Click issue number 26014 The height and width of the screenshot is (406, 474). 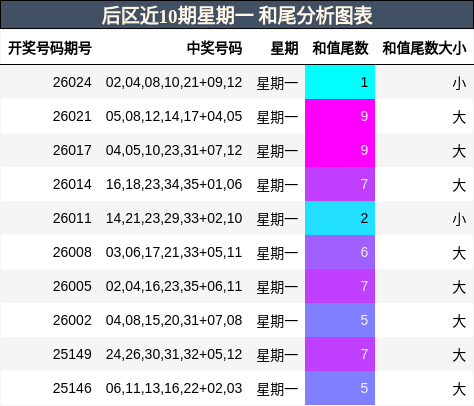coord(72,184)
